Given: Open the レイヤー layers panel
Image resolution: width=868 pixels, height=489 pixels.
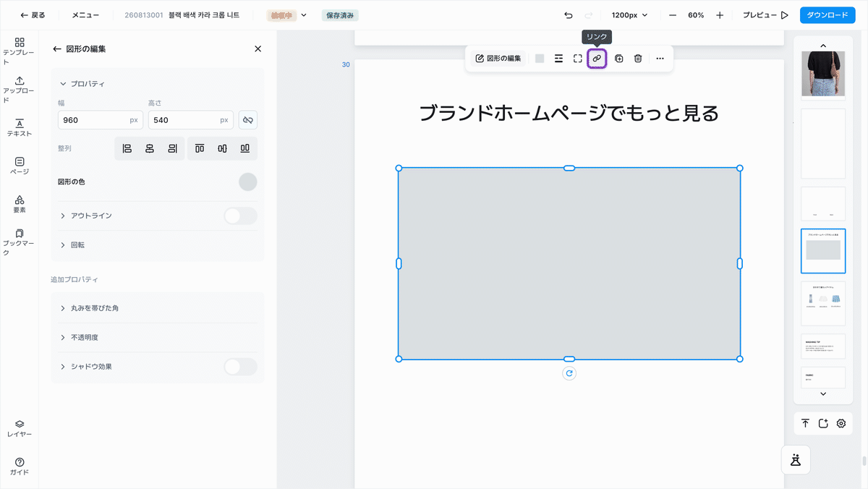Looking at the screenshot, I should point(20,428).
